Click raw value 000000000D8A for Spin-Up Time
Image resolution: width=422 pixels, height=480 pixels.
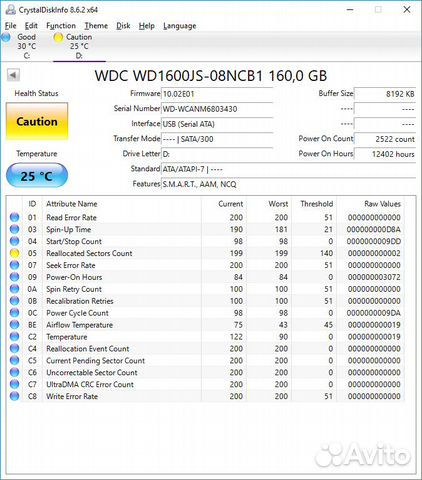click(374, 229)
